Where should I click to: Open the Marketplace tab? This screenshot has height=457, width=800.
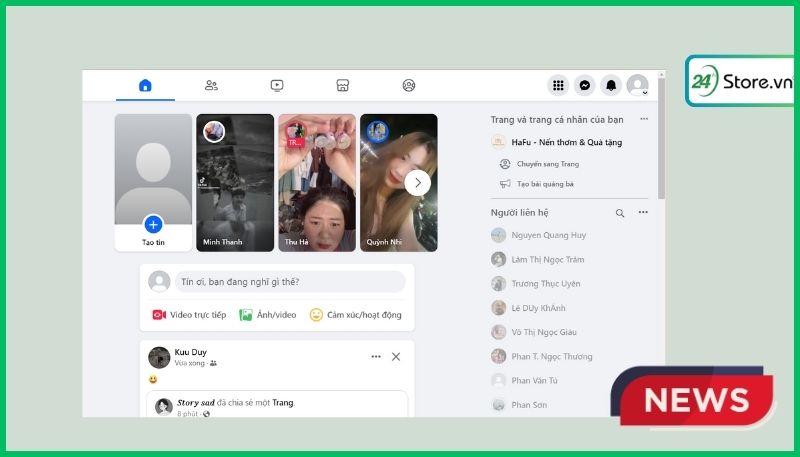point(342,85)
